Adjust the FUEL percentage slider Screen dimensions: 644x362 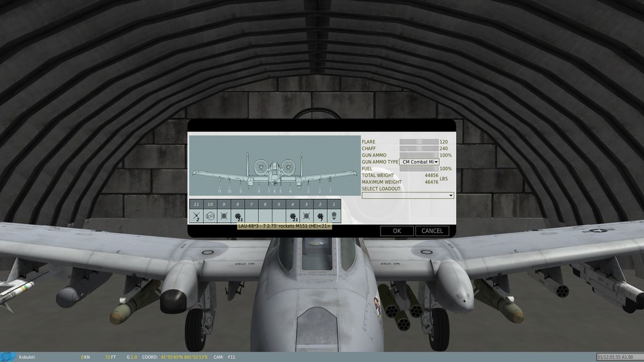click(x=419, y=169)
